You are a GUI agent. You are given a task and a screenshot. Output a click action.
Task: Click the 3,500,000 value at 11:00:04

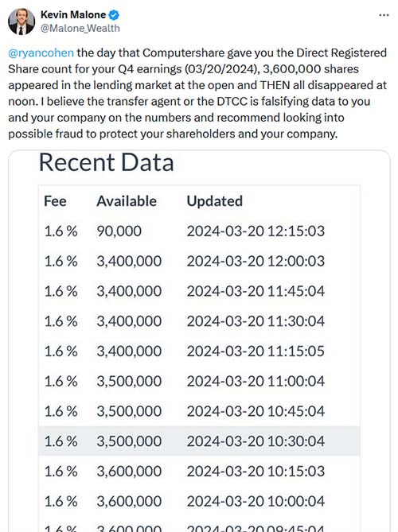[129, 381]
